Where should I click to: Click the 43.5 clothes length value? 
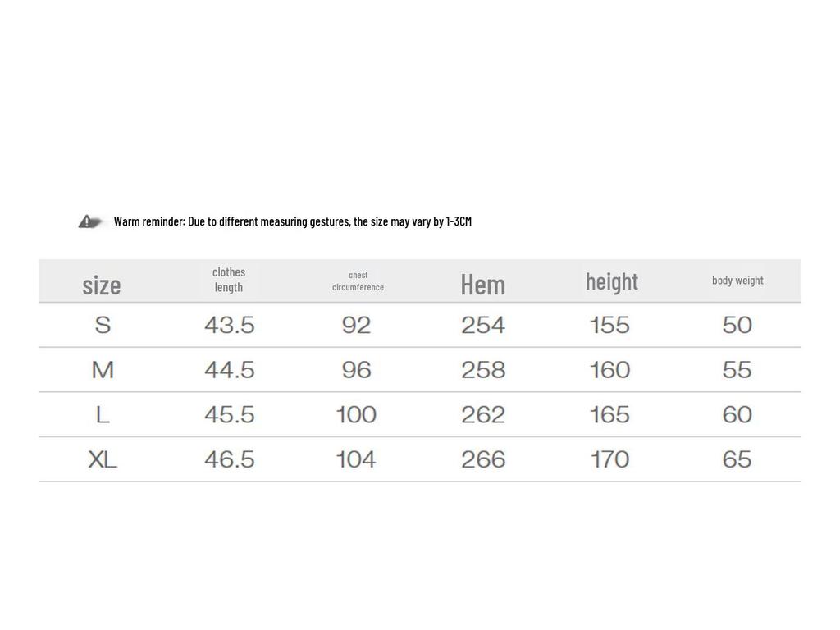click(x=230, y=325)
